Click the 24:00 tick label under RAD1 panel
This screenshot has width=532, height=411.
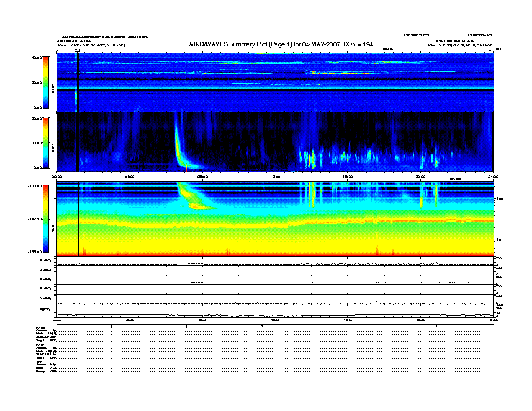click(x=493, y=177)
